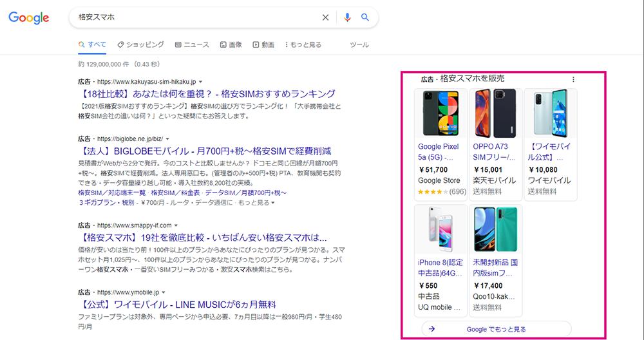Open the iPhone 8(認定中古品)64G title link
644x340 pixels.
tap(440, 268)
